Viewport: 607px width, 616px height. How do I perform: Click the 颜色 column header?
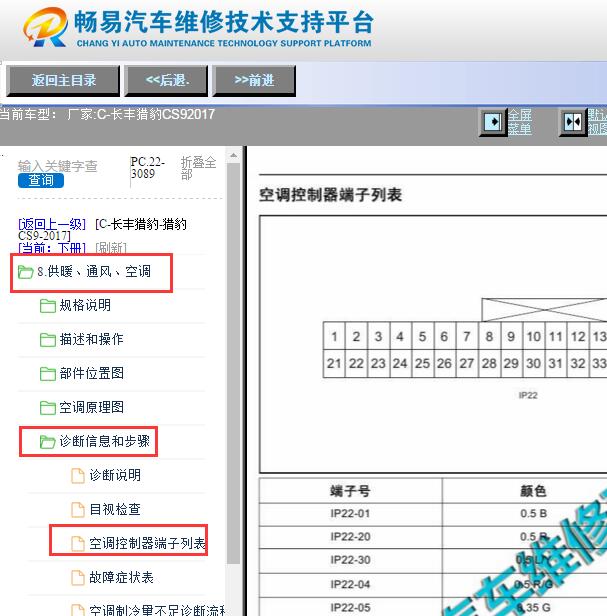[533, 491]
